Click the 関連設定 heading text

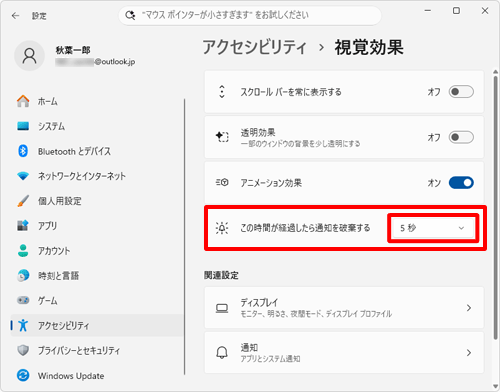pyautogui.click(x=221, y=275)
